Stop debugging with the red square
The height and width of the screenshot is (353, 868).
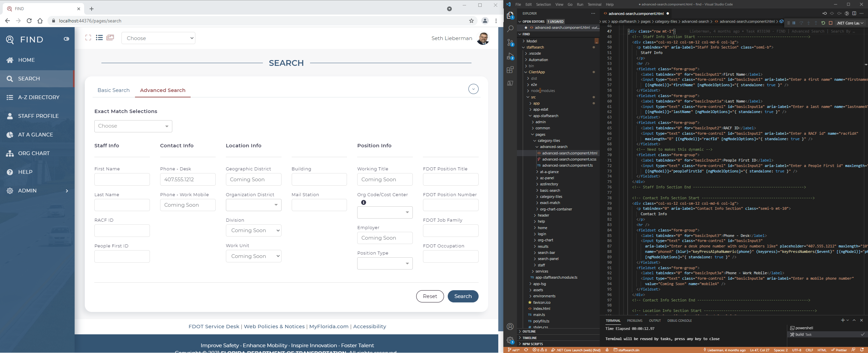click(x=830, y=23)
